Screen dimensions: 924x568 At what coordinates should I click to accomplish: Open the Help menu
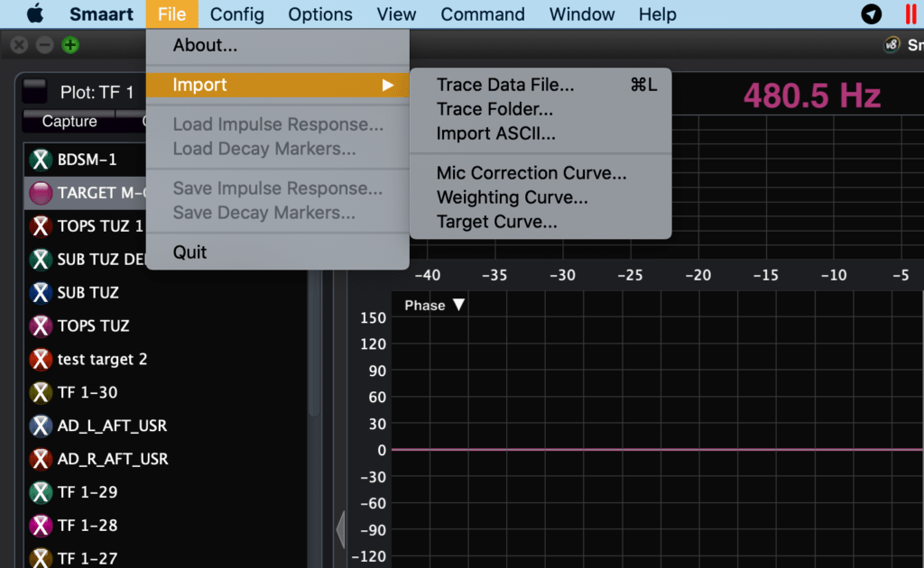point(657,14)
